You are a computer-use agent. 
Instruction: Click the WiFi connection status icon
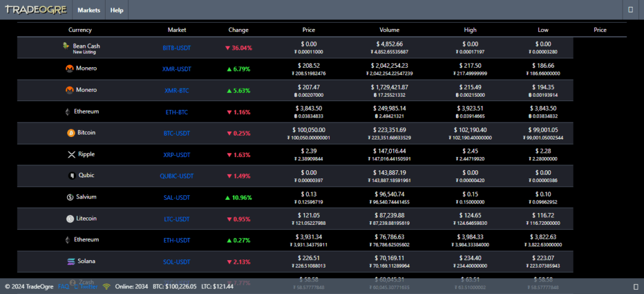pos(107,286)
